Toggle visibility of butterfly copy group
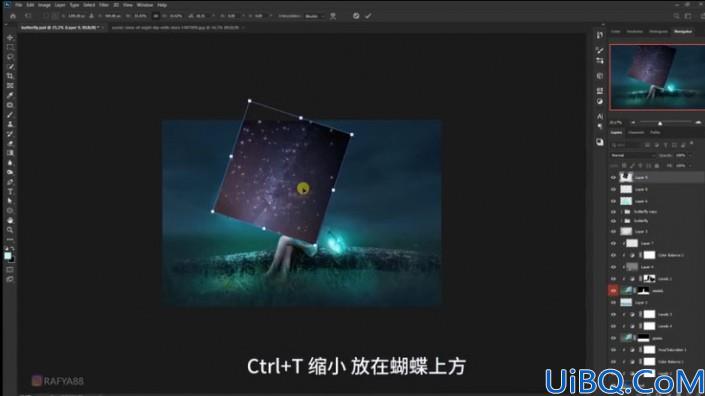The width and height of the screenshot is (705, 396). click(613, 211)
